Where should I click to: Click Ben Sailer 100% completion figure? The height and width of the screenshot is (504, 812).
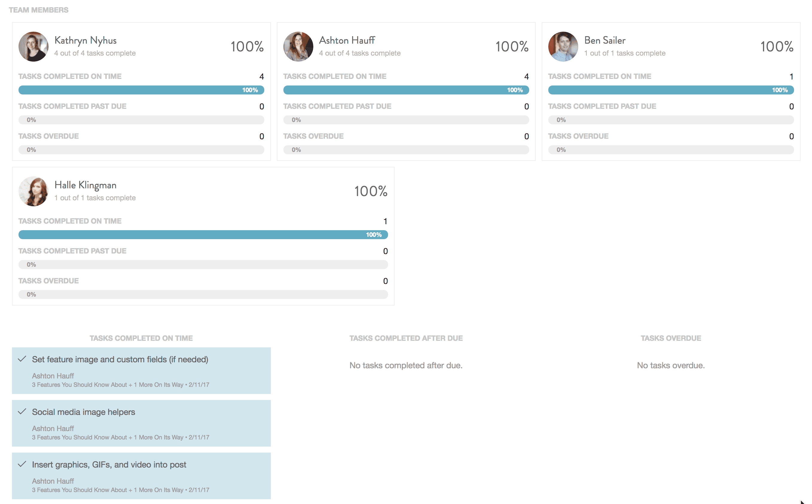(x=777, y=47)
